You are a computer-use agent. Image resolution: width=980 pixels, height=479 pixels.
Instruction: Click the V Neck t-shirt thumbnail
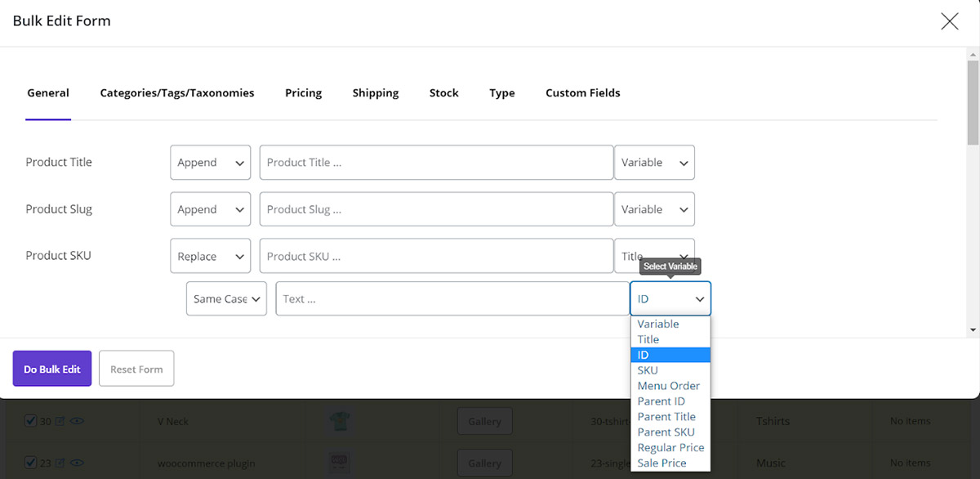point(340,421)
